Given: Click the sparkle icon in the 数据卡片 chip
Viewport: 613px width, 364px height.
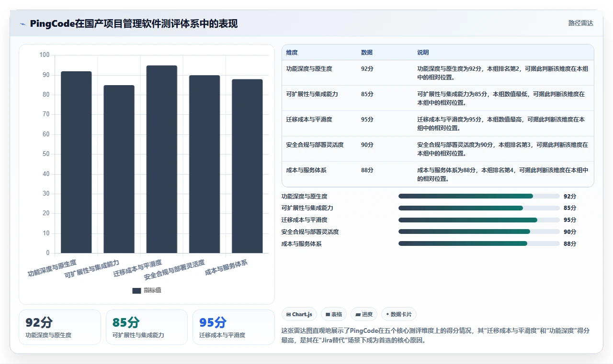Looking at the screenshot, I should tap(387, 314).
